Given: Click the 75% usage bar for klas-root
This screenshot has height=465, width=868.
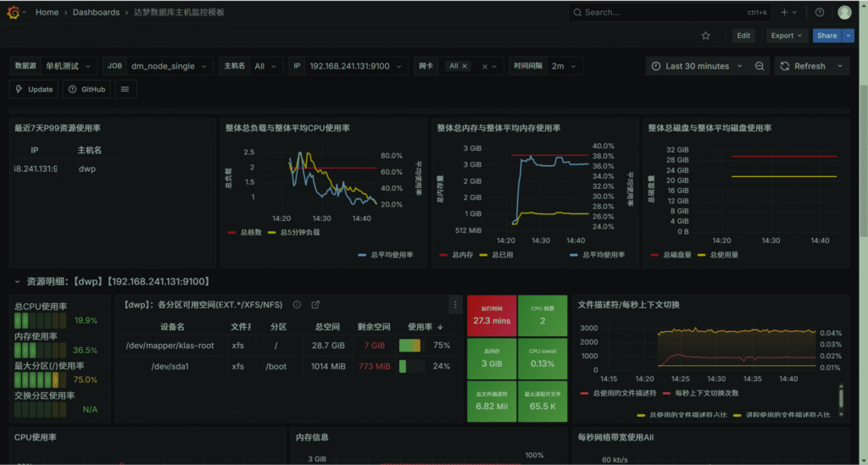Looking at the screenshot, I should (x=410, y=346).
